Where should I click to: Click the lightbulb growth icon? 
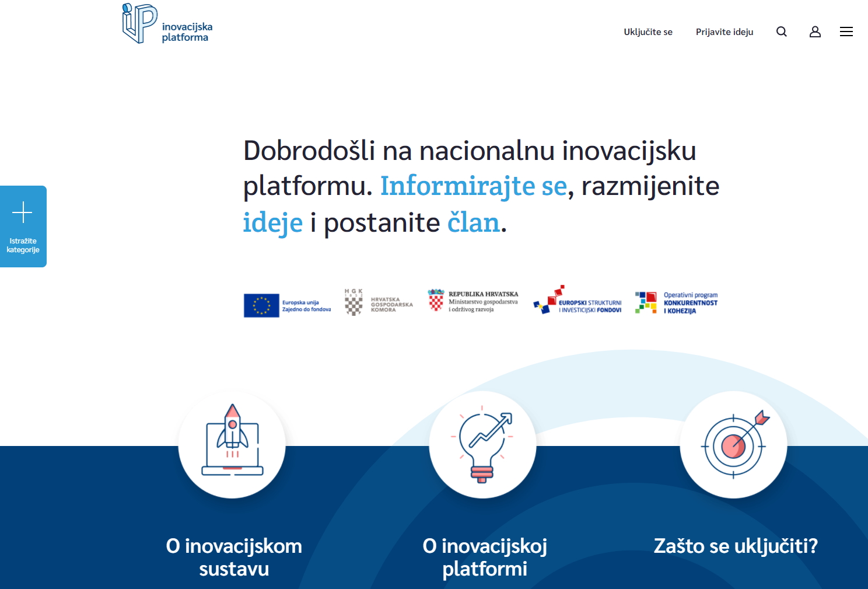pyautogui.click(x=482, y=445)
